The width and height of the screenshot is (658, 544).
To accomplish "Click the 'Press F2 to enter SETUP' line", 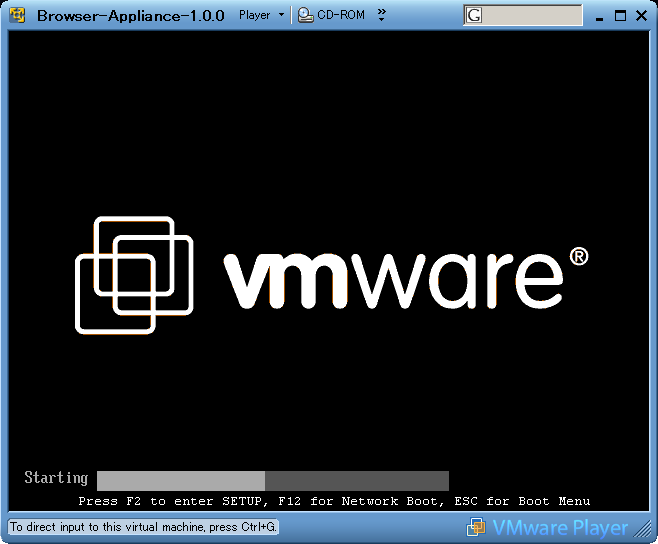I will click(x=334, y=501).
